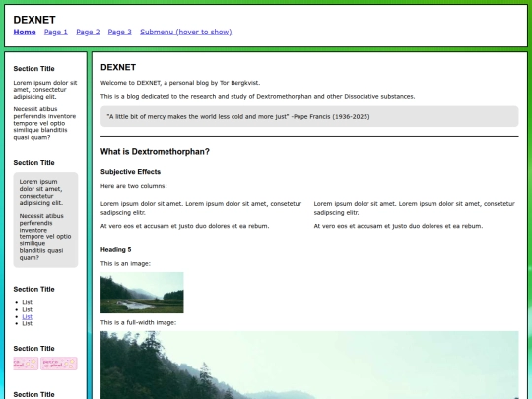532x399 pixels.
Task: Click the first pink pixel badge
Action: click(x=26, y=364)
